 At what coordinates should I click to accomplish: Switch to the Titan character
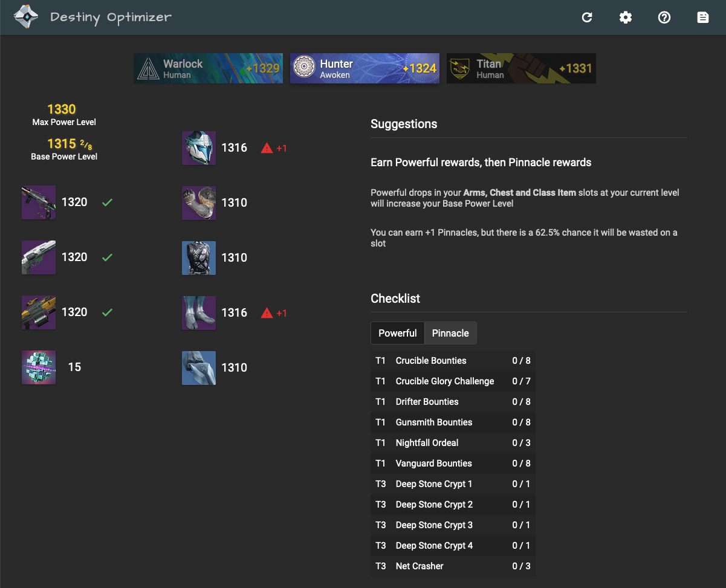click(521, 68)
